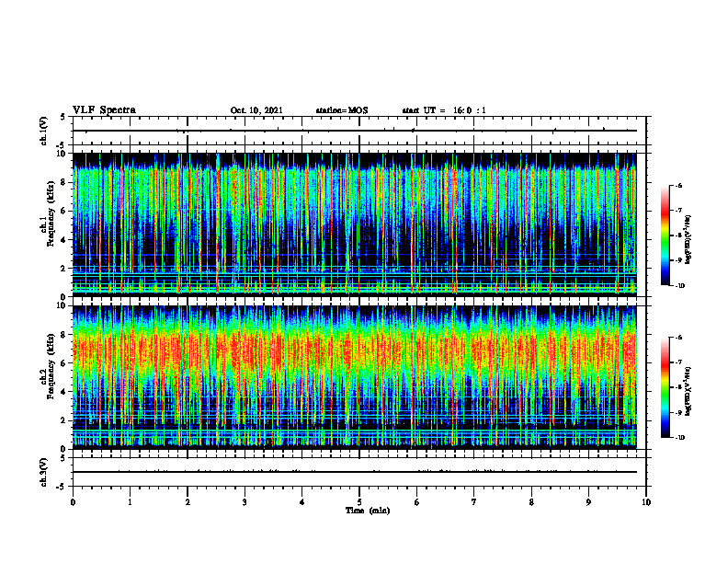Click the ch.2 spectrogram panel
This screenshot has width=728, height=563.
coord(355,377)
